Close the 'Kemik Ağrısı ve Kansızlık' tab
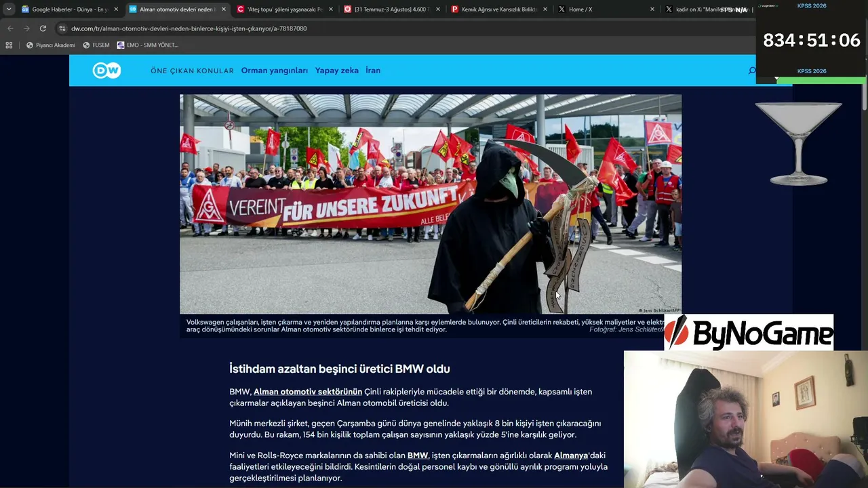Viewport: 868px width, 488px height. coord(545,9)
